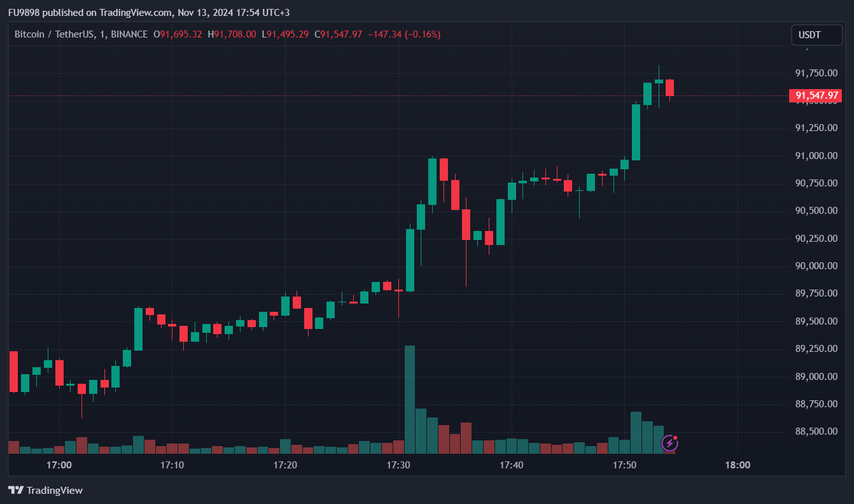854x504 pixels.
Task: Click the 91,750.00 price scale label
Action: tap(816, 73)
